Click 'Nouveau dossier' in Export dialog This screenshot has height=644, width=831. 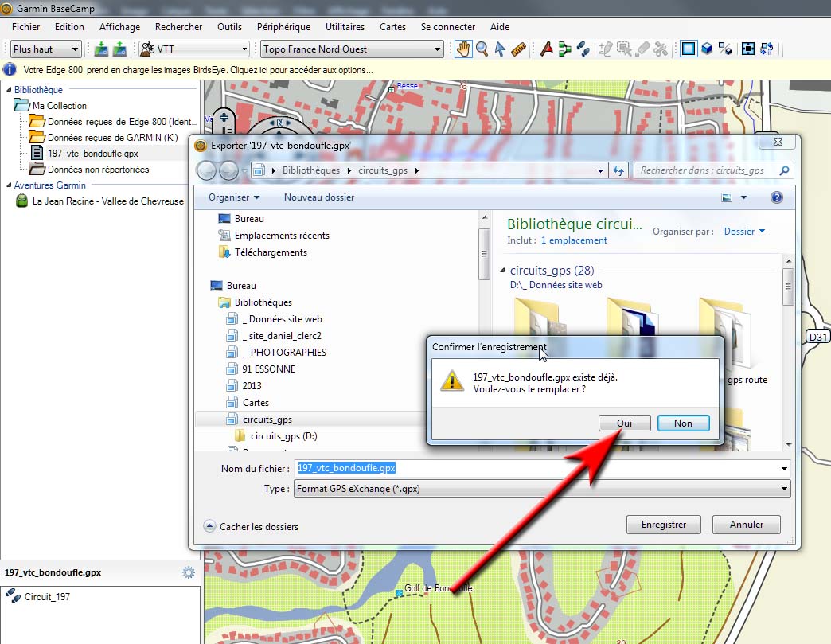(x=319, y=197)
